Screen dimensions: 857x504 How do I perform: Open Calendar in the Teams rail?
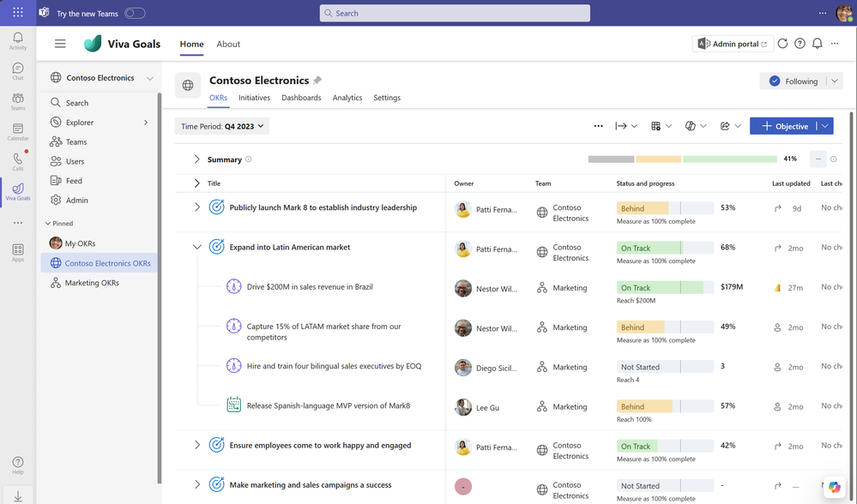[x=17, y=132]
